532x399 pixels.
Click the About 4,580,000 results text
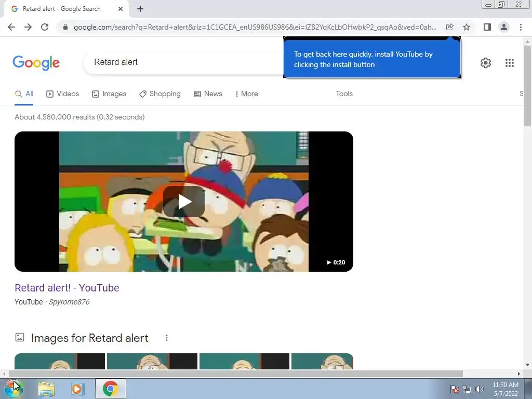pyautogui.click(x=79, y=117)
